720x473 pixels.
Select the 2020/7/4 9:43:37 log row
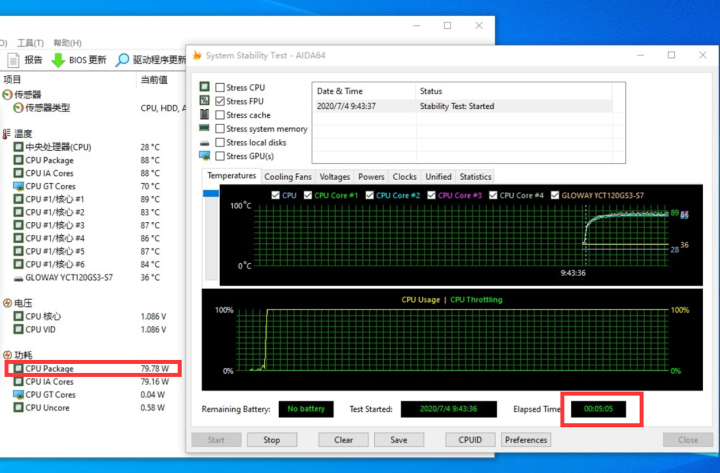point(462,106)
